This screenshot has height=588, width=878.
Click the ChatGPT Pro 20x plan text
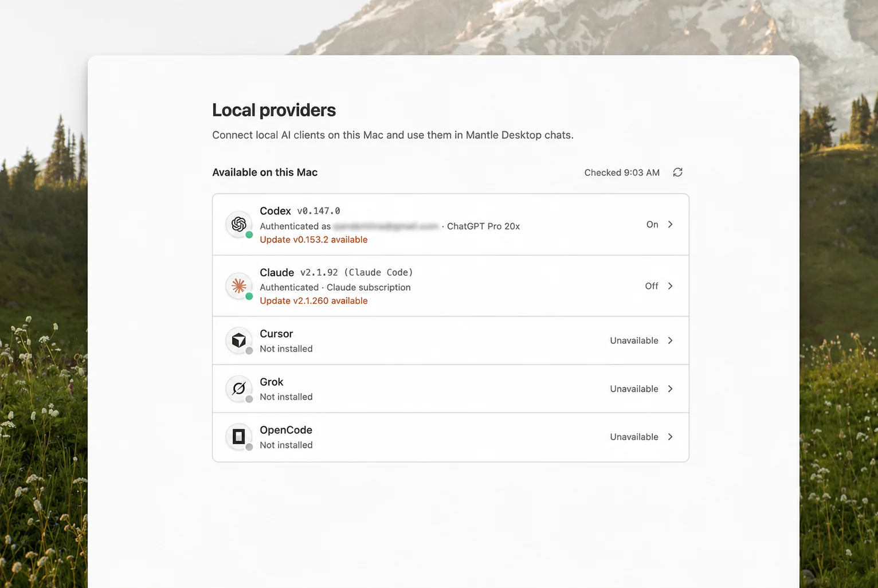pos(483,226)
